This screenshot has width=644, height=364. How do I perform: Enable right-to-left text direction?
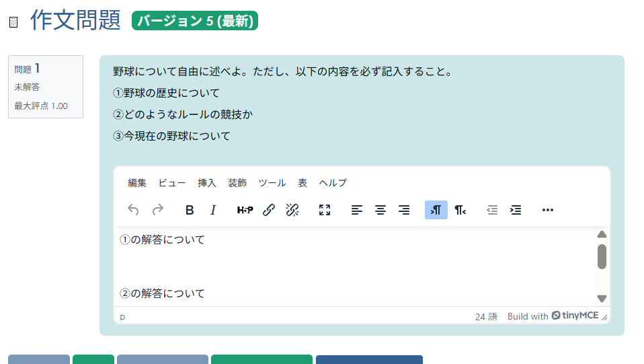click(x=460, y=210)
